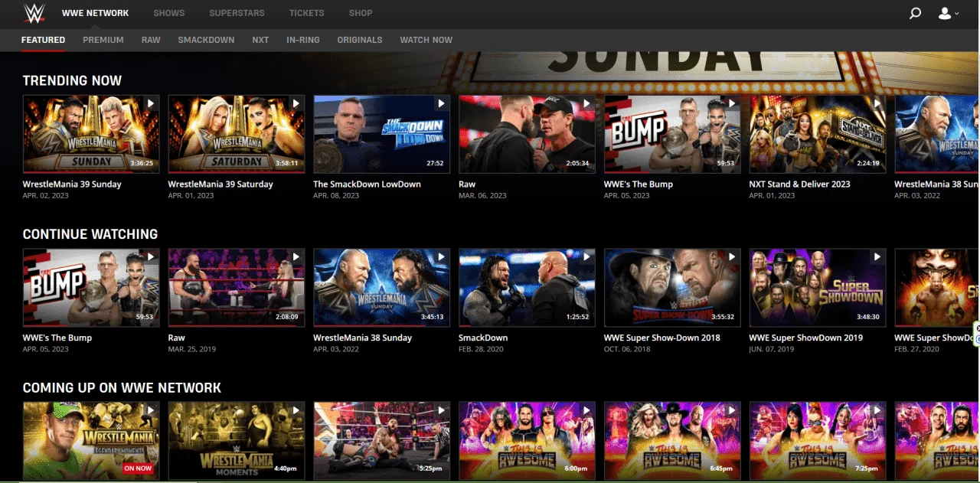Screen dimensions: 980x483
Task: Open the WWE Super Show-Down 2018 title link
Action: (662, 338)
